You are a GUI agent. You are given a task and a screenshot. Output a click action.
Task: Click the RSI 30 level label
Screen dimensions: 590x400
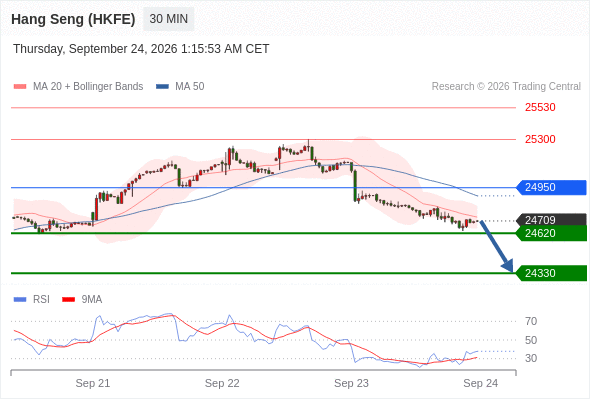[531, 358]
